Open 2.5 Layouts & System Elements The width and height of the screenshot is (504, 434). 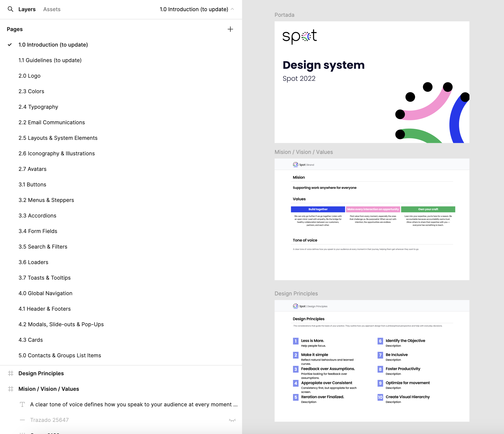pos(58,138)
